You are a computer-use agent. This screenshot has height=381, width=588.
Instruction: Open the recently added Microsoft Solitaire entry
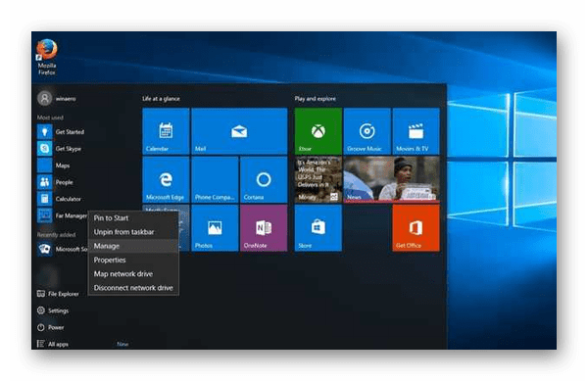62,249
